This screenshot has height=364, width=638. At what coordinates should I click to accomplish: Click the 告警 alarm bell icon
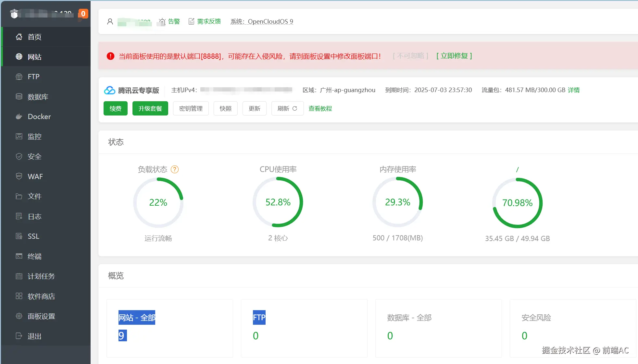pyautogui.click(x=162, y=22)
